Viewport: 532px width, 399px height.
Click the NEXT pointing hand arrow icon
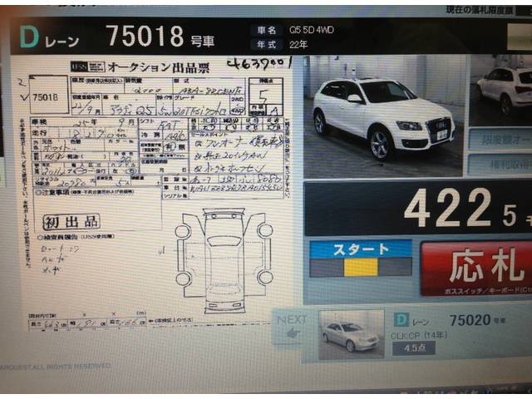click(x=291, y=331)
